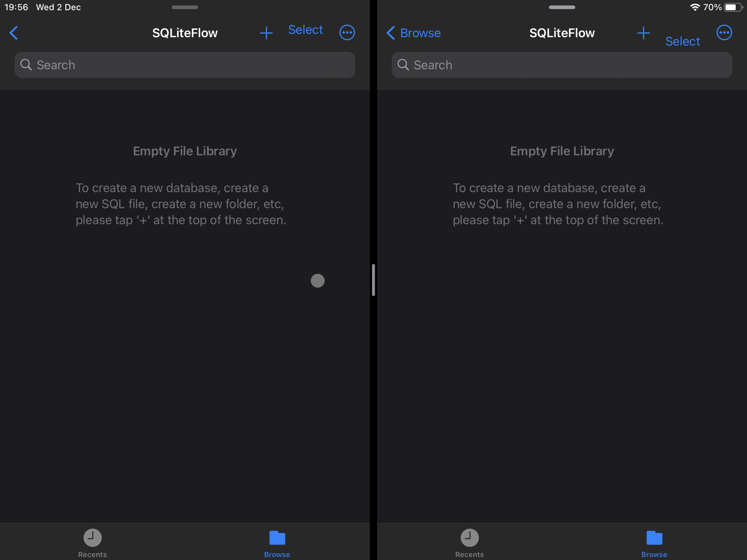
Task: Tap the Recents clock icon in the right pane
Action: click(x=469, y=537)
